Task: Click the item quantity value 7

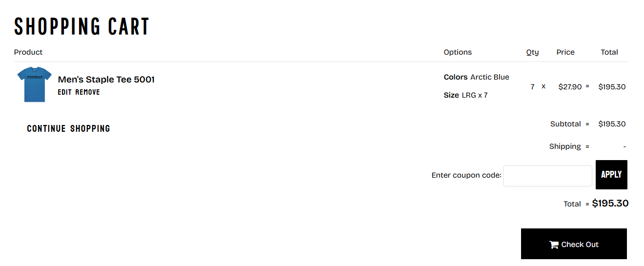Action: pyautogui.click(x=532, y=87)
